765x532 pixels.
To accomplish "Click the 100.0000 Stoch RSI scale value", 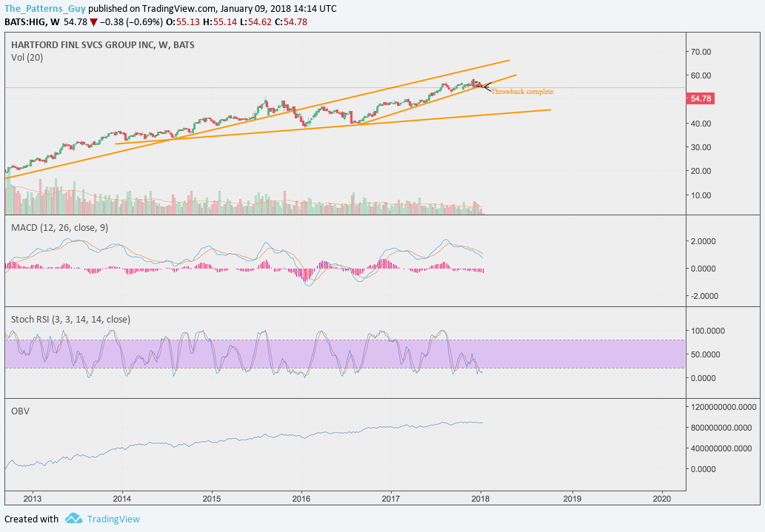I will pyautogui.click(x=707, y=331).
